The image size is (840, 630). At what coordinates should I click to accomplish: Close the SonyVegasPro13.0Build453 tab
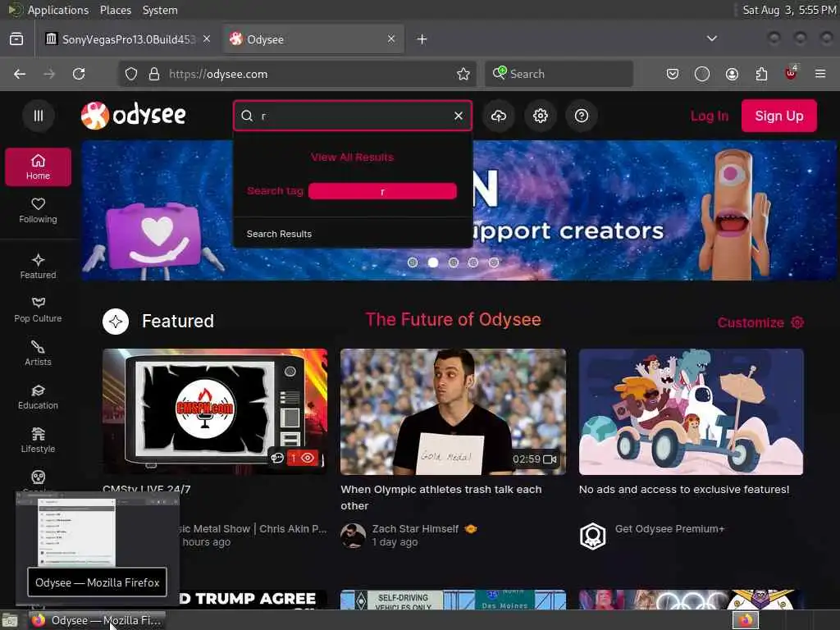point(207,39)
